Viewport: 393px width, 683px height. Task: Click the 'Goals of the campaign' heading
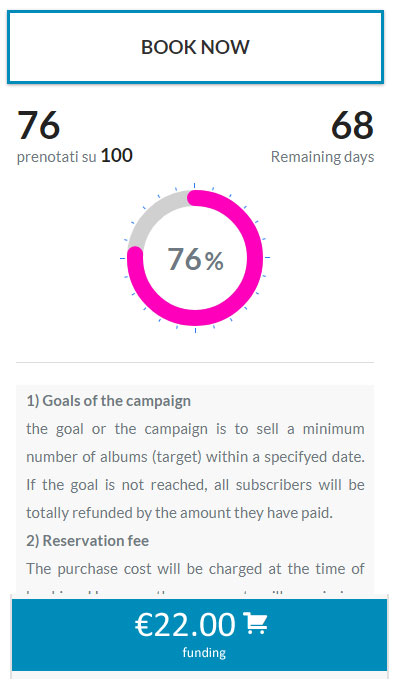tap(108, 401)
